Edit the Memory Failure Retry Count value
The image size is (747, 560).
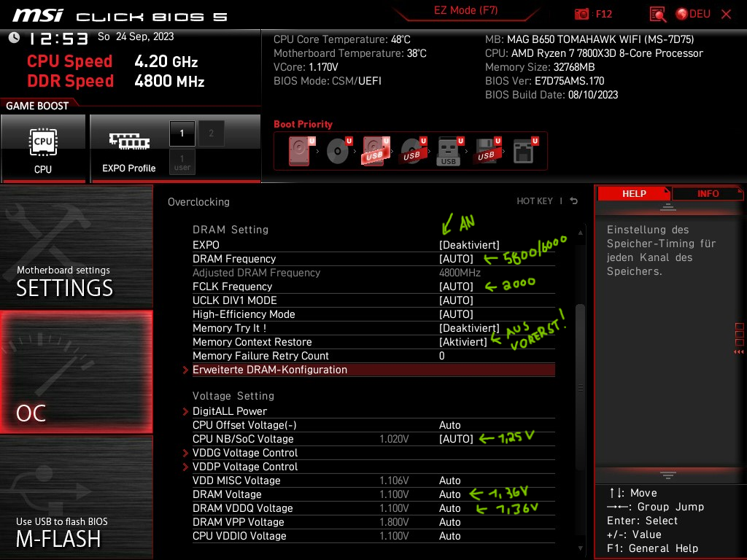tap(441, 356)
